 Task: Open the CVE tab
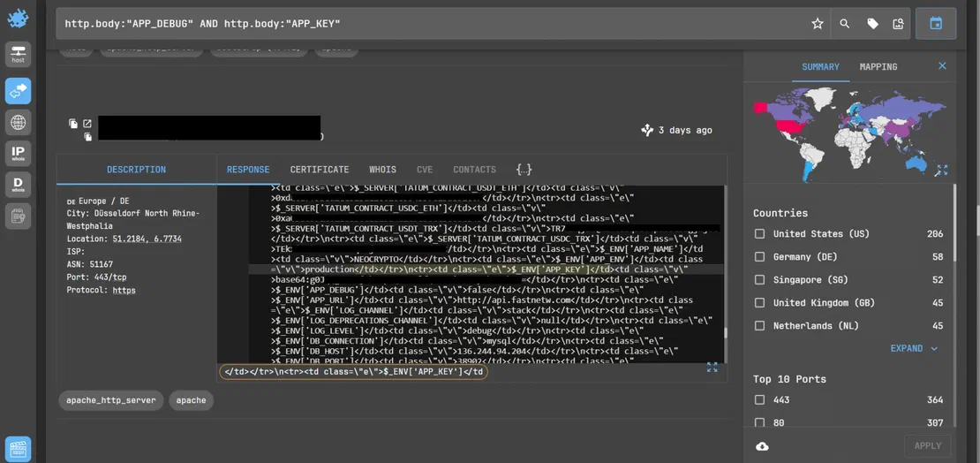coord(425,170)
